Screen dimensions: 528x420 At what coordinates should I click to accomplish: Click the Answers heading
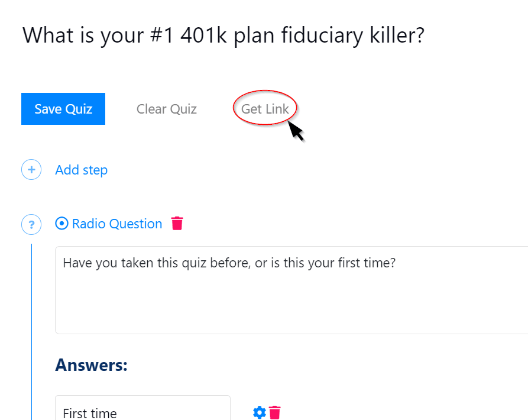91,365
